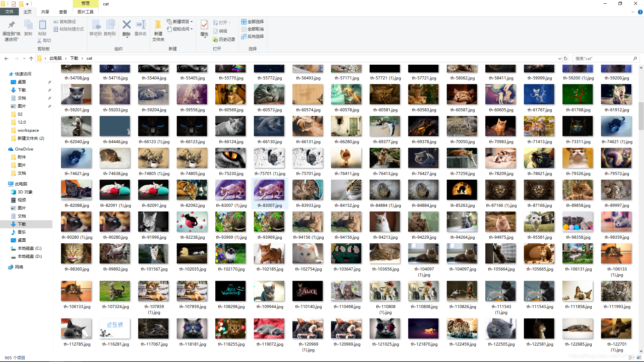The height and width of the screenshot is (362, 644).
Task: Open the Delete dropdown arrow
Action: (126, 37)
